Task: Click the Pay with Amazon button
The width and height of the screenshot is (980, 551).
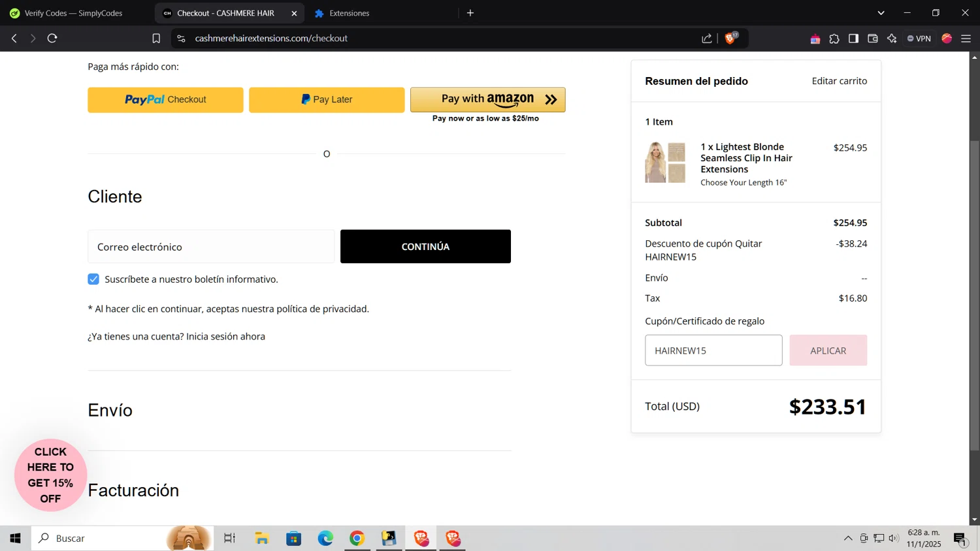Action: click(x=487, y=100)
